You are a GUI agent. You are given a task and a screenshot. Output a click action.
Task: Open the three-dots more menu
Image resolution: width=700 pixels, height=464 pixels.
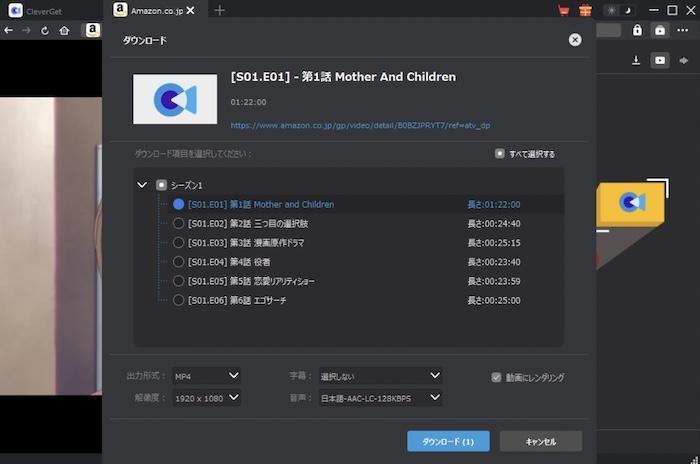[683, 30]
